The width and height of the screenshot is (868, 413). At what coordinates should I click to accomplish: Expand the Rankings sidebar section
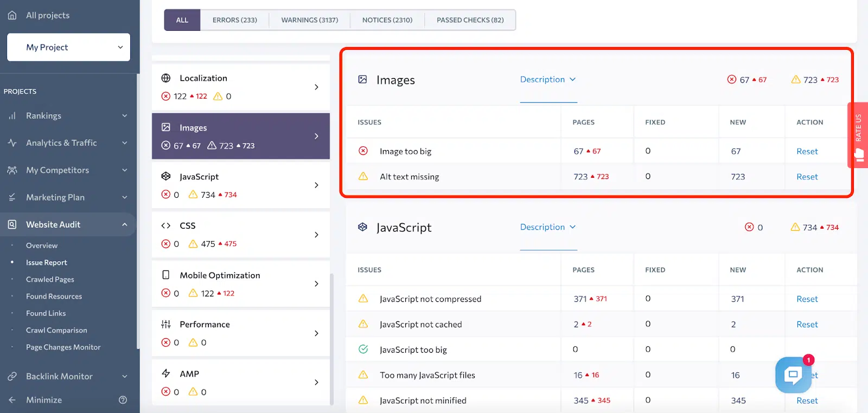click(124, 115)
